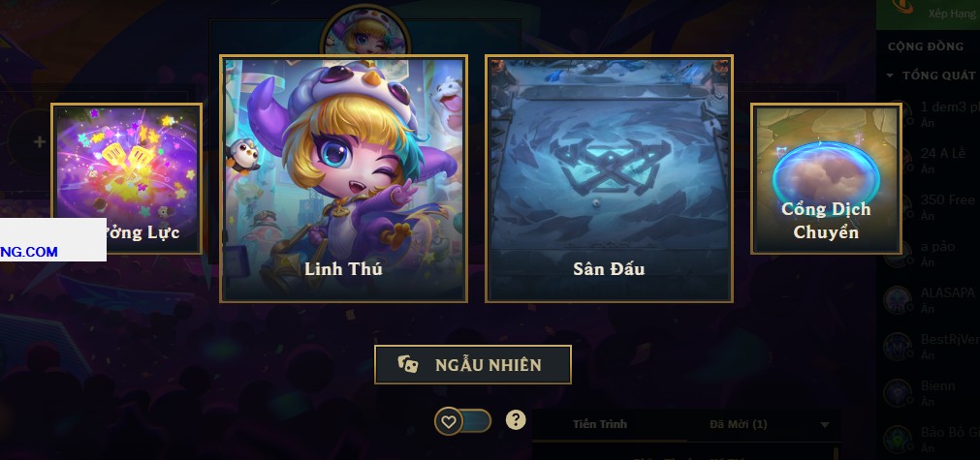Viewport: 980px width, 460px height.
Task: Click the Ngẫu Nhiên randomize button
Action: (x=472, y=364)
